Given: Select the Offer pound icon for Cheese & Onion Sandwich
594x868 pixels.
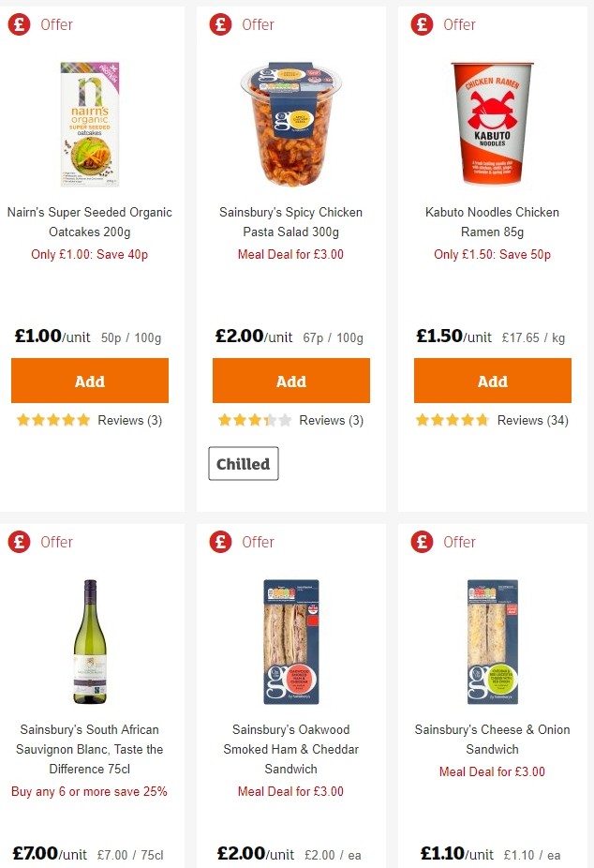Looking at the screenshot, I should [422, 542].
